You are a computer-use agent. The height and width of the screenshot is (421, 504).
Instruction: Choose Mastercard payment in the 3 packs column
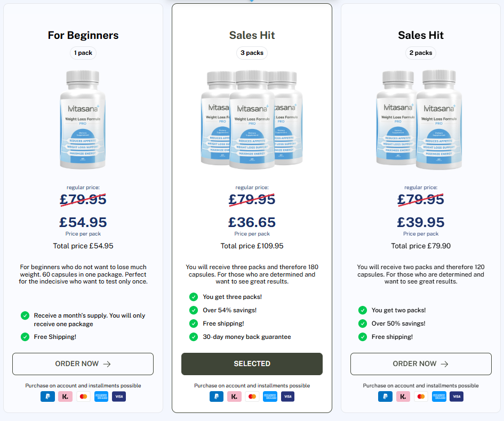[x=252, y=396]
